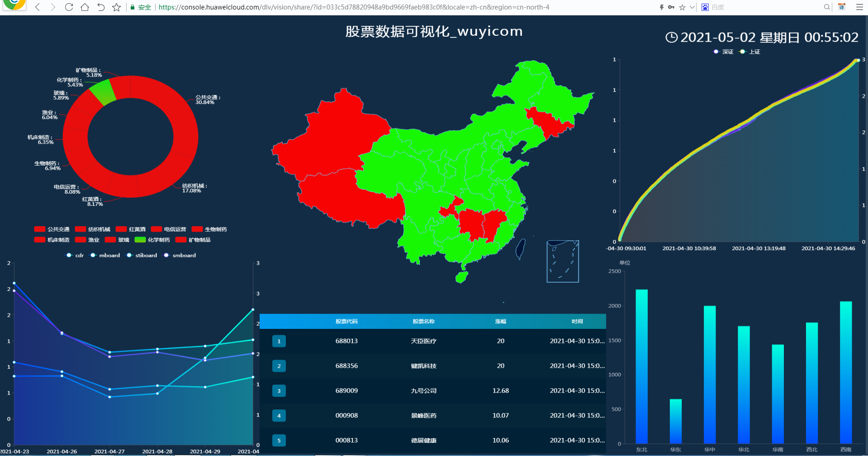Viewport: 868px width, 456px height.
Task: Click the 百度 search input field
Action: point(764,7)
